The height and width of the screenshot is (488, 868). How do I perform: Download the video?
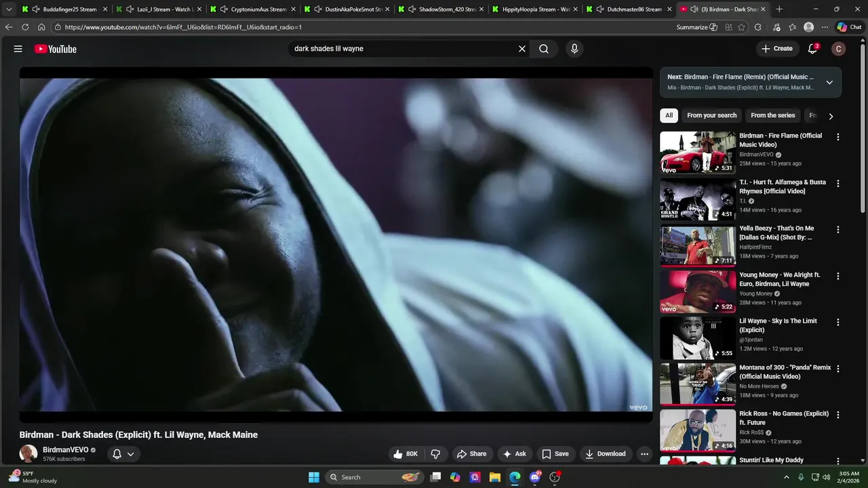pos(606,454)
